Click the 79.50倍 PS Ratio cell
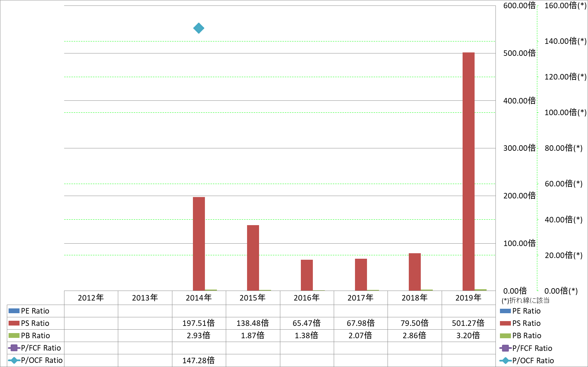 coord(415,323)
